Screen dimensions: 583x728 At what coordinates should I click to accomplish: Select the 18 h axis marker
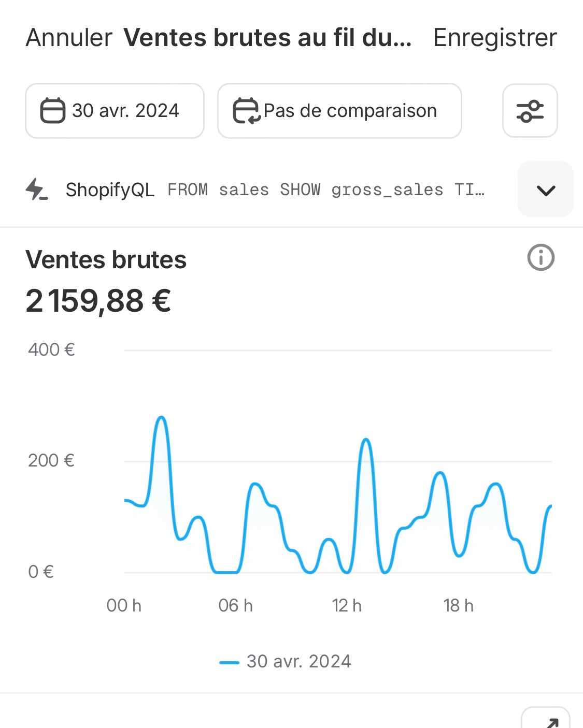[x=459, y=605]
